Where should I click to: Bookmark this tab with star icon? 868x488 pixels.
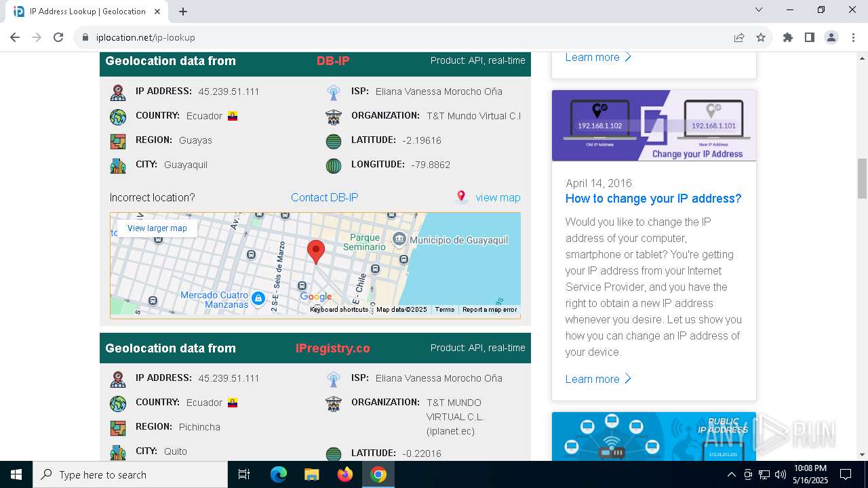(x=761, y=37)
